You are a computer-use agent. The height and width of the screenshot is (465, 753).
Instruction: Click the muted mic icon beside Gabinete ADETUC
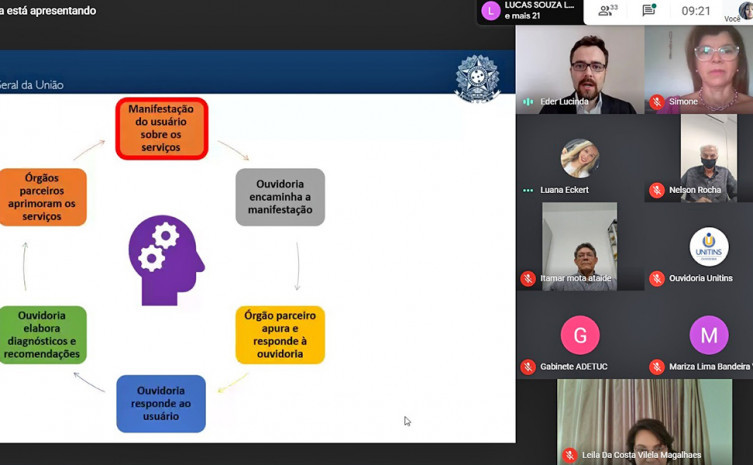528,367
